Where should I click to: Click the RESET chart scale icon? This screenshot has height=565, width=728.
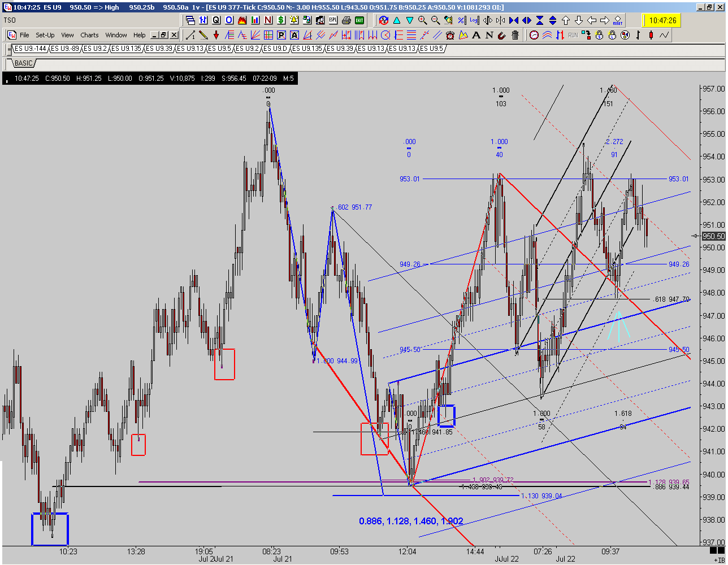[618, 20]
